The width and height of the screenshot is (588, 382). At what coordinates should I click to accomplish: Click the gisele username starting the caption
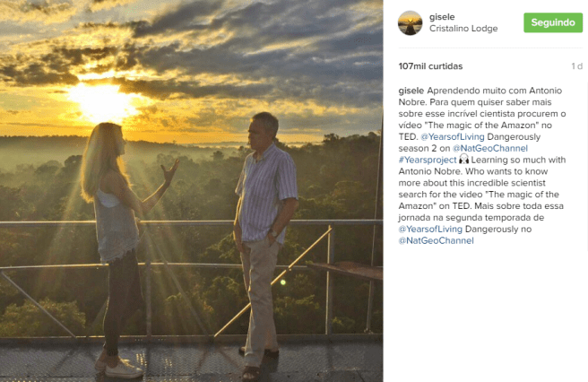pyautogui.click(x=411, y=91)
